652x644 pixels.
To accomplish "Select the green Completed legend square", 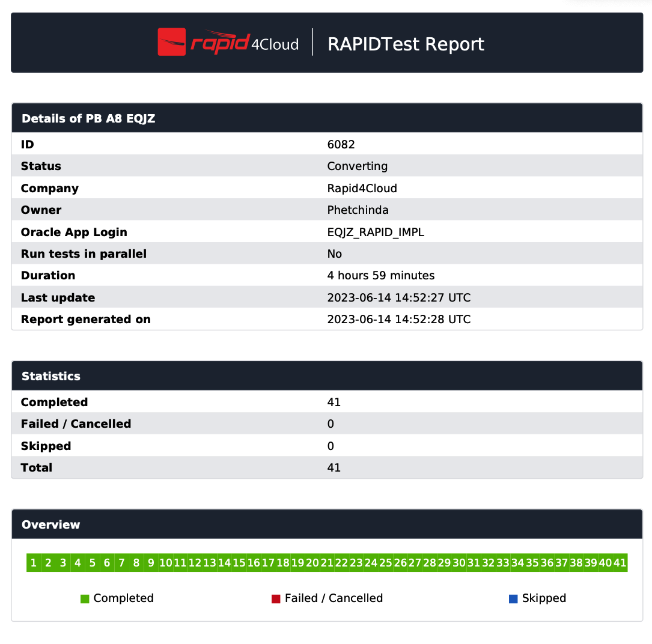I will (84, 598).
